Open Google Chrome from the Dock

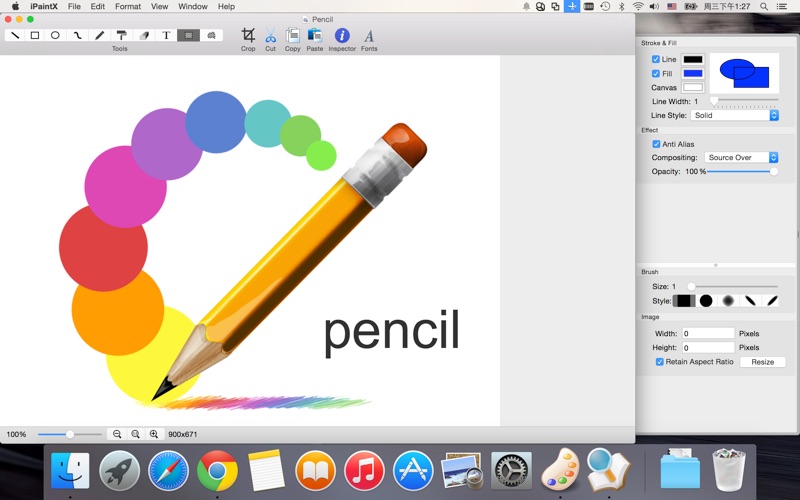coord(217,471)
